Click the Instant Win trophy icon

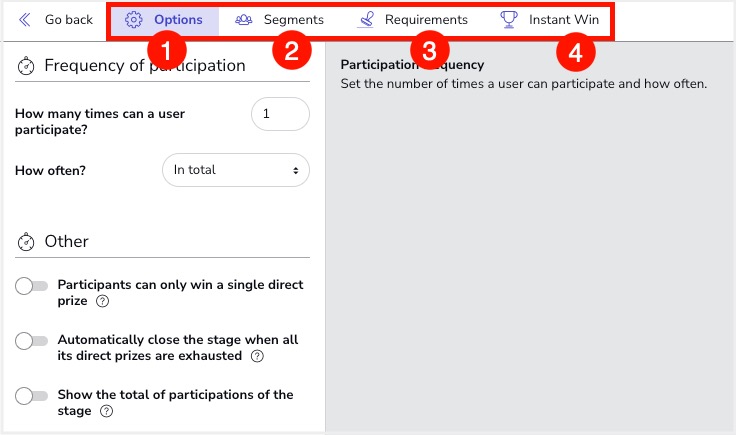(x=509, y=20)
